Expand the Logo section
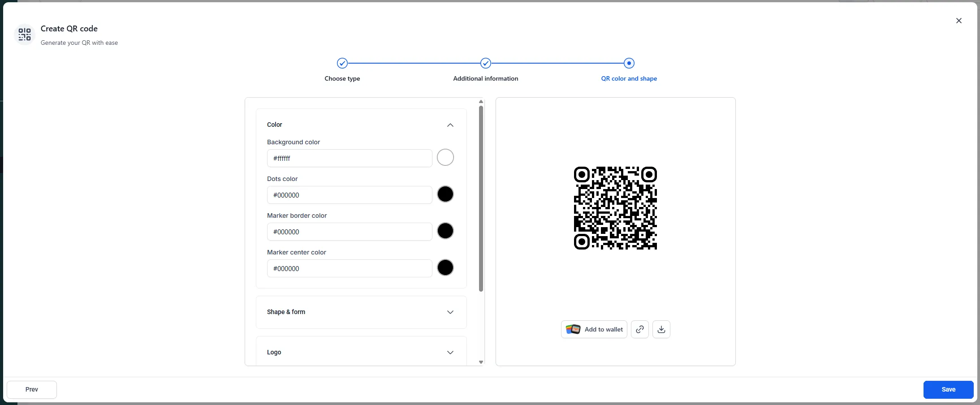This screenshot has width=980, height=405. pos(361,352)
